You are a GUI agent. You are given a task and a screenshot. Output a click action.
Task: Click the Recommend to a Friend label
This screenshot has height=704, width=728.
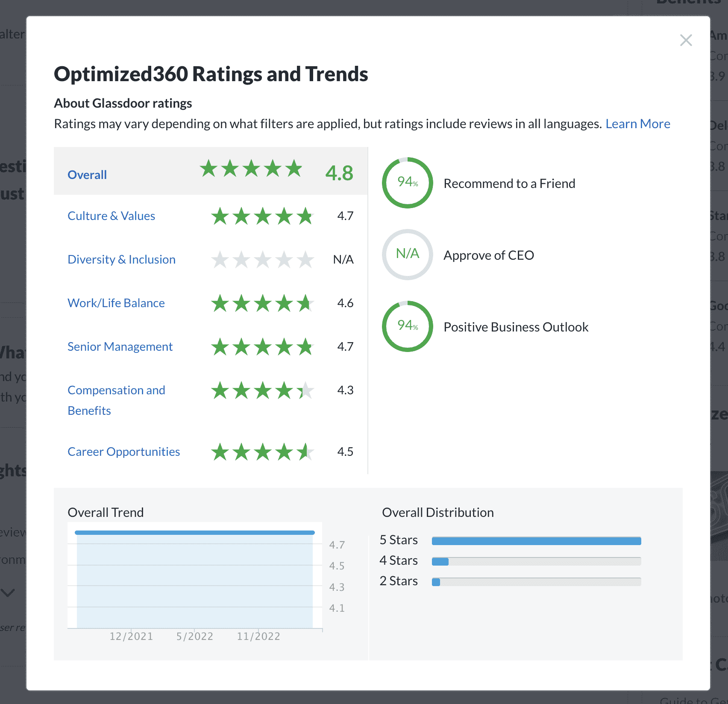tap(509, 184)
